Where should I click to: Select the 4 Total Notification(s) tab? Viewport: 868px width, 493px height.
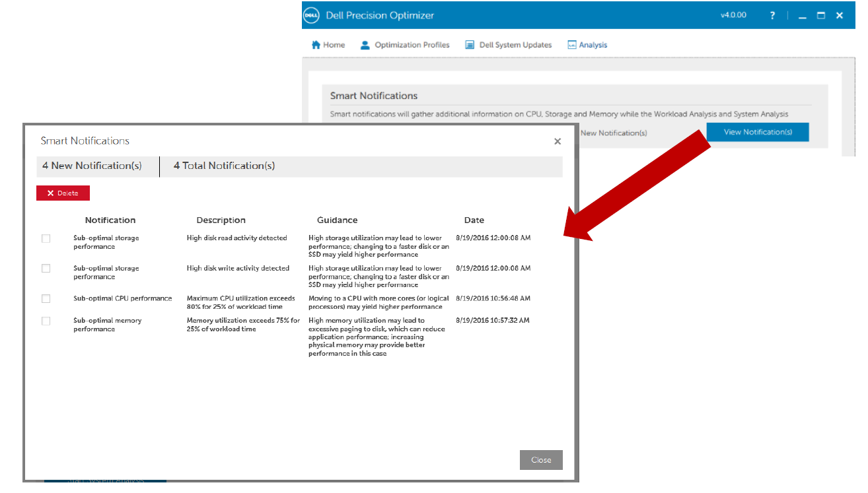(225, 166)
